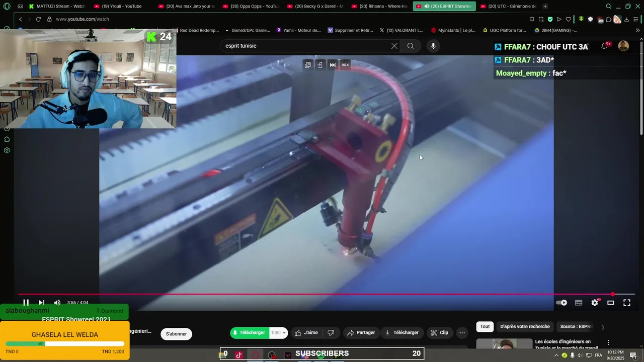Click the outlined Télécharger download button
The image size is (644, 362).
[401, 333]
